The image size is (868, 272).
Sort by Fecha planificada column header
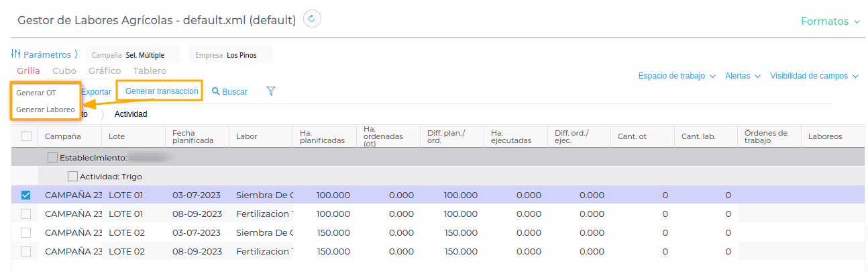coord(197,136)
